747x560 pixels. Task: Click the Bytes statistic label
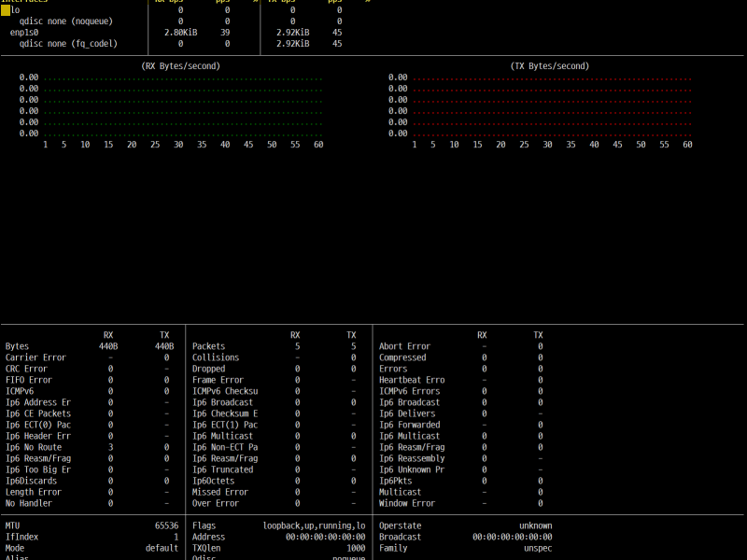pos(17,346)
